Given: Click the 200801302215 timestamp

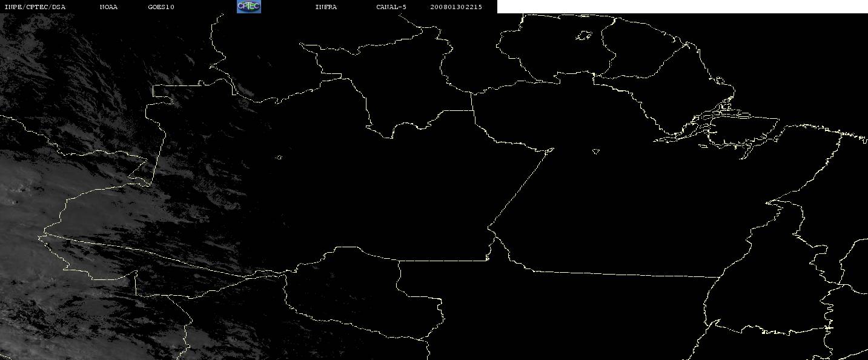Looking at the screenshot, I should click(456, 7).
